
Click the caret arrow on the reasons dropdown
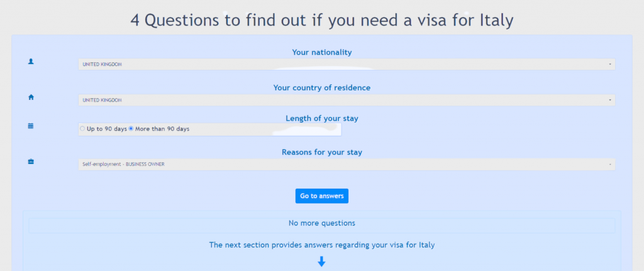610,165
